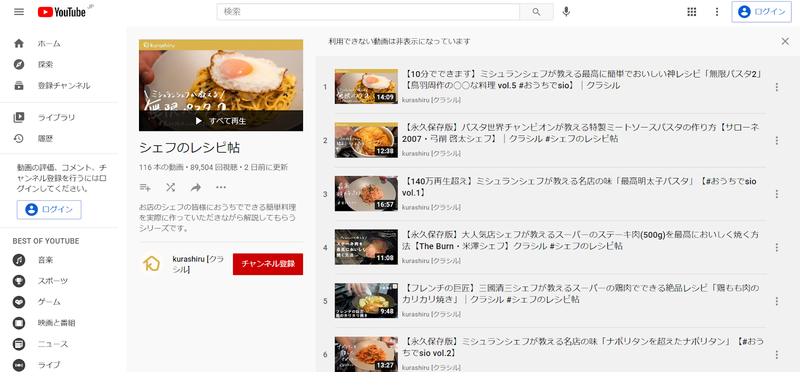The image size is (800, 372).
Task: Open the 最高明太子パスタ video title
Action: 580,187
